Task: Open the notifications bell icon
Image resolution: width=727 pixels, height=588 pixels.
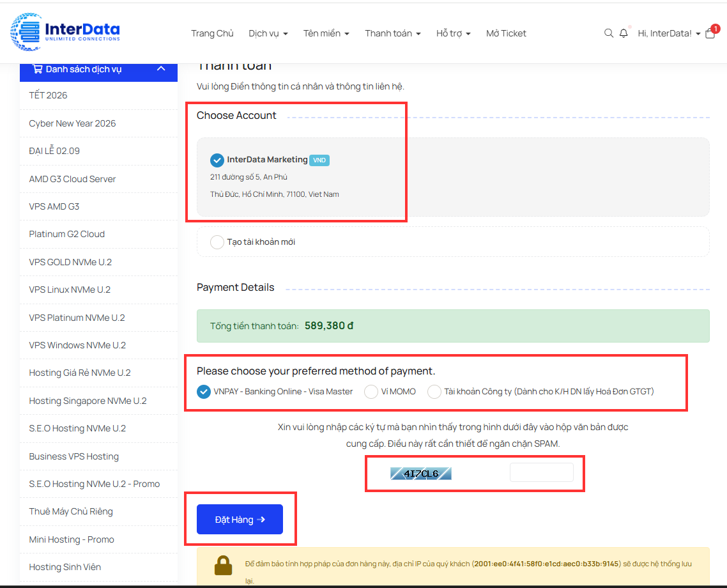Action: pyautogui.click(x=624, y=33)
